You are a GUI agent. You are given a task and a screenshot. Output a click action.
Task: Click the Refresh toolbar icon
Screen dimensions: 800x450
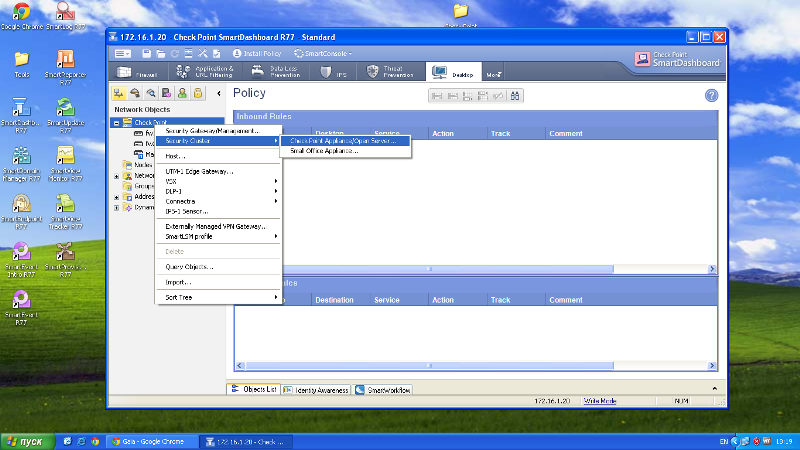(174, 54)
